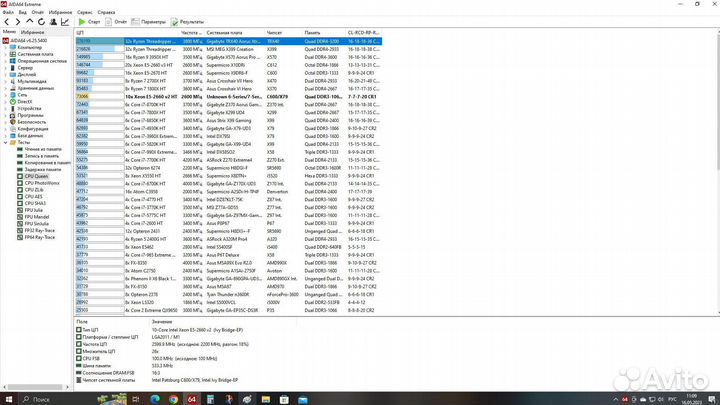Open Microsoft Edge from the taskbar
The image size is (720, 405).
(x=155, y=399)
